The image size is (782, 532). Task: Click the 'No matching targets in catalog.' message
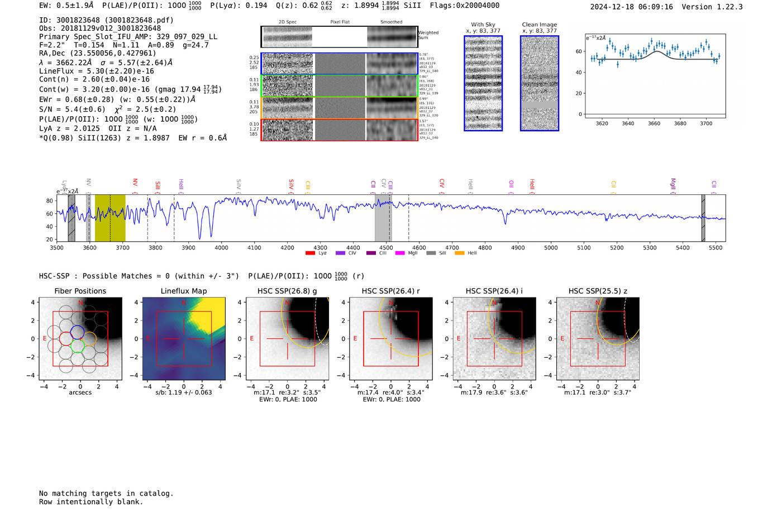pyautogui.click(x=106, y=493)
